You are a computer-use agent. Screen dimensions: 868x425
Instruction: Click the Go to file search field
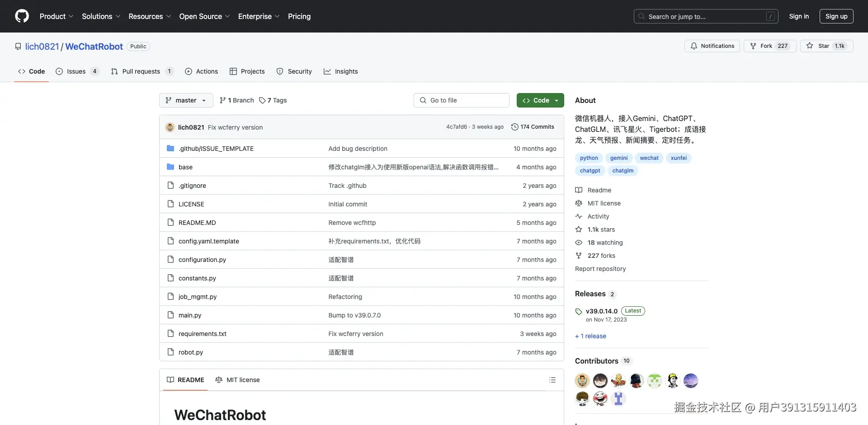coord(461,100)
